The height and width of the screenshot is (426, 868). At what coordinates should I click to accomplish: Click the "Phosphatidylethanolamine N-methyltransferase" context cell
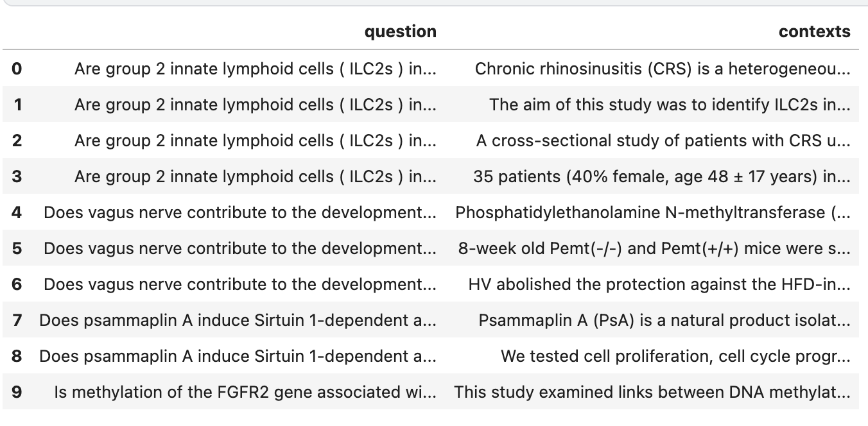point(652,212)
